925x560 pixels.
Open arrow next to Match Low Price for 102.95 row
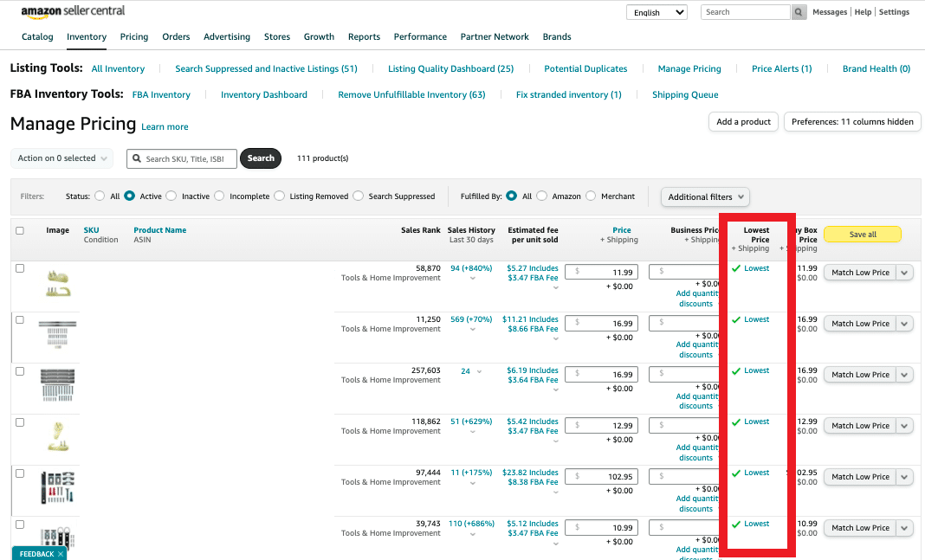(905, 477)
